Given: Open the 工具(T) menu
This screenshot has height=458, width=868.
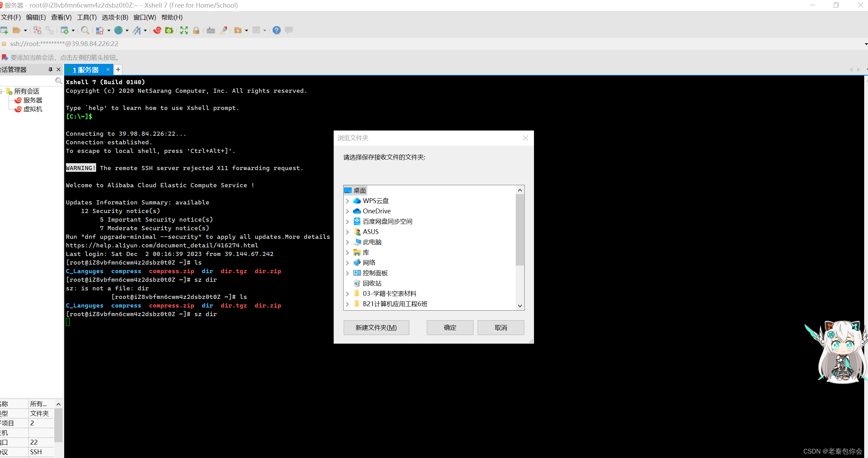Looking at the screenshot, I should [x=87, y=17].
